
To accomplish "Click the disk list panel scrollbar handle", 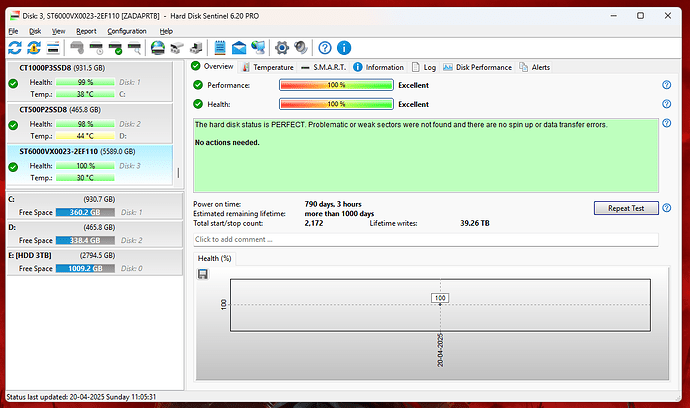I will 178,173.
